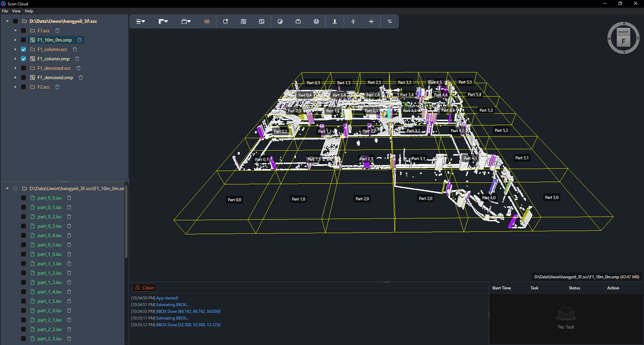
Task: Click the rotate/refresh toolbar icon
Action: coord(225,21)
